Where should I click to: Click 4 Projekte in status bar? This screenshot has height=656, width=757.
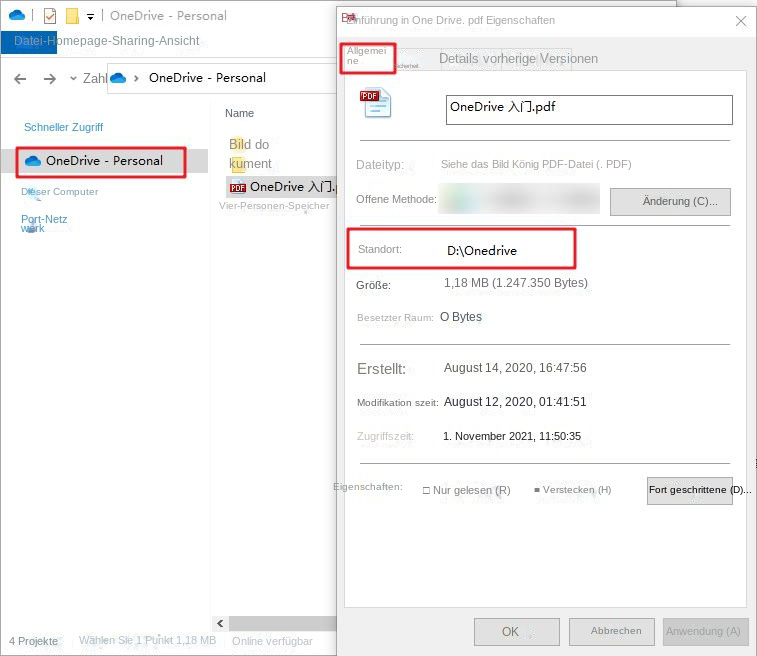[x=33, y=641]
